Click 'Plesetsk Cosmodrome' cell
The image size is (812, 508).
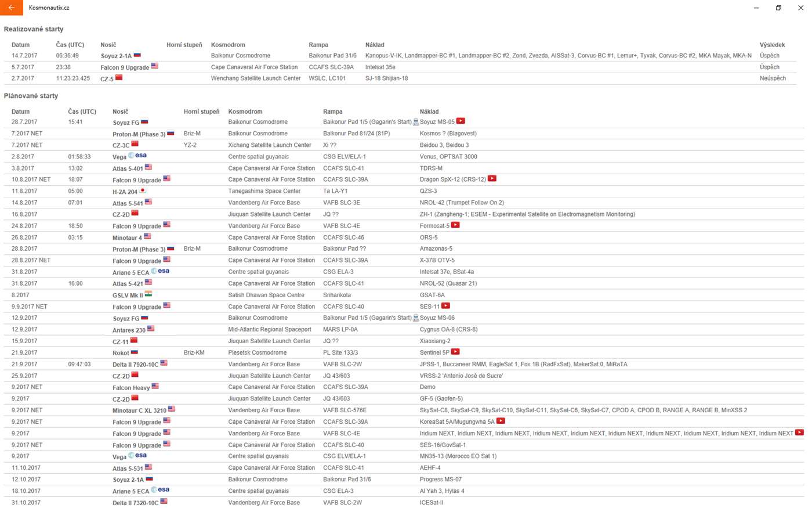coord(258,352)
